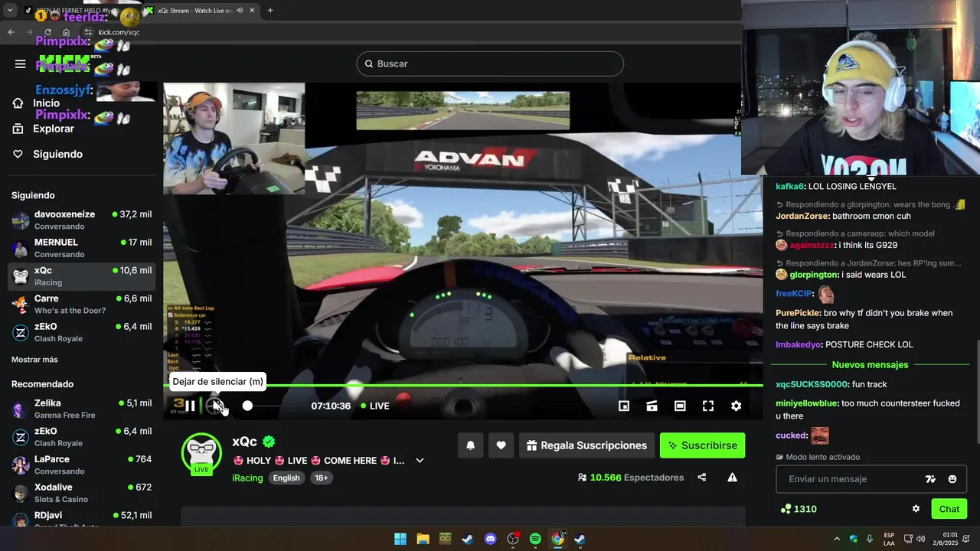Open File Explorer from taskbar
Image resolution: width=980 pixels, height=551 pixels.
click(423, 539)
